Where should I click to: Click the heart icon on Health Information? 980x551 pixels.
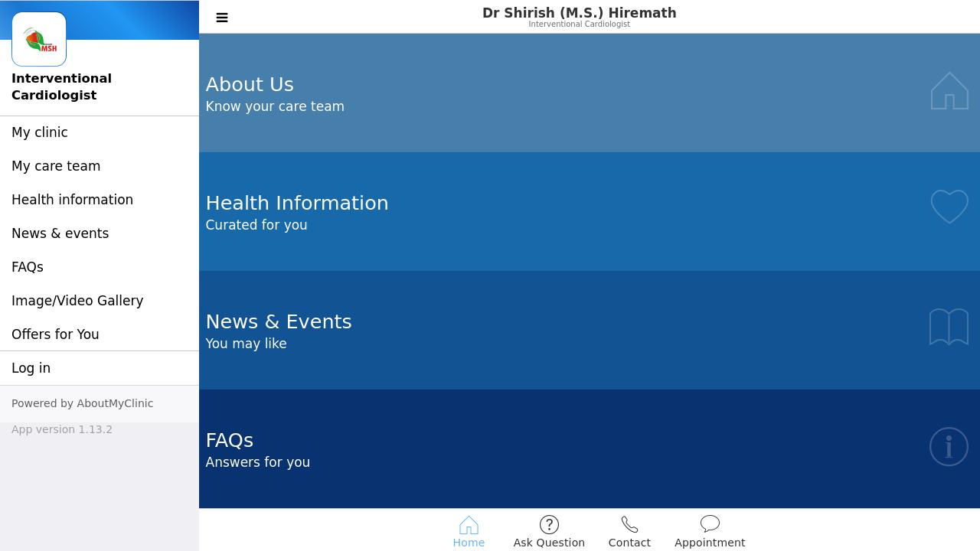point(949,207)
